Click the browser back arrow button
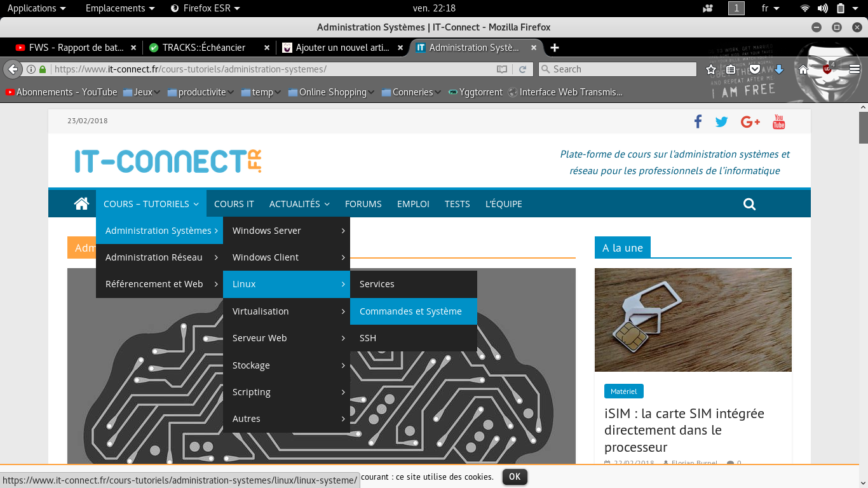 click(x=12, y=69)
